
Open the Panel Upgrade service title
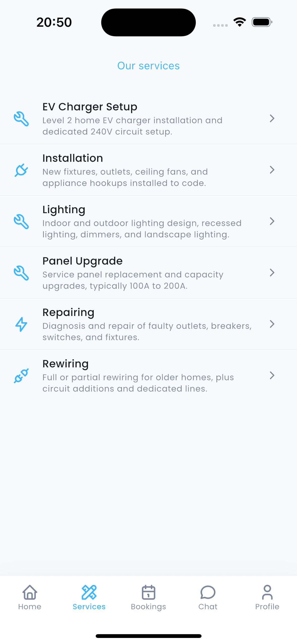click(x=82, y=261)
